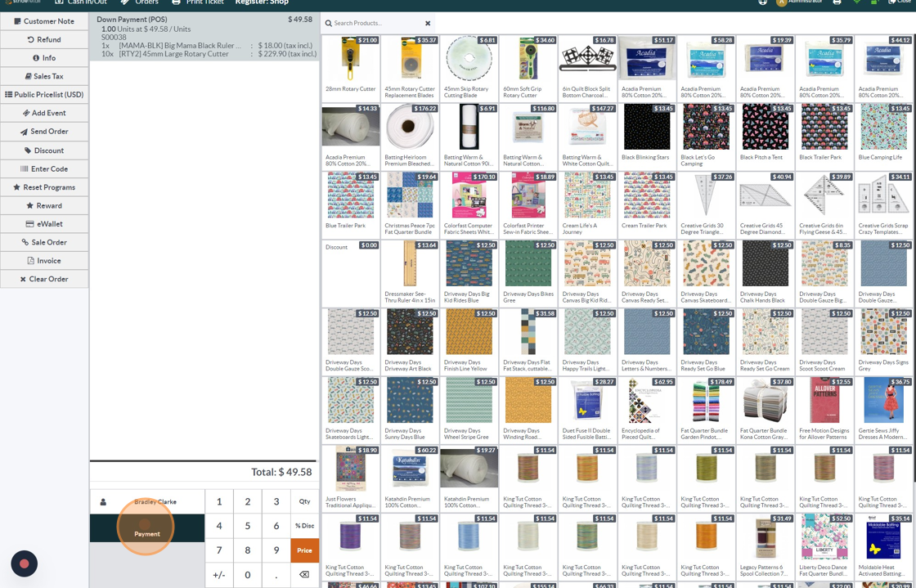The width and height of the screenshot is (916, 588).
Task: Open Public Pricelist (USD) selector
Action: point(44,95)
